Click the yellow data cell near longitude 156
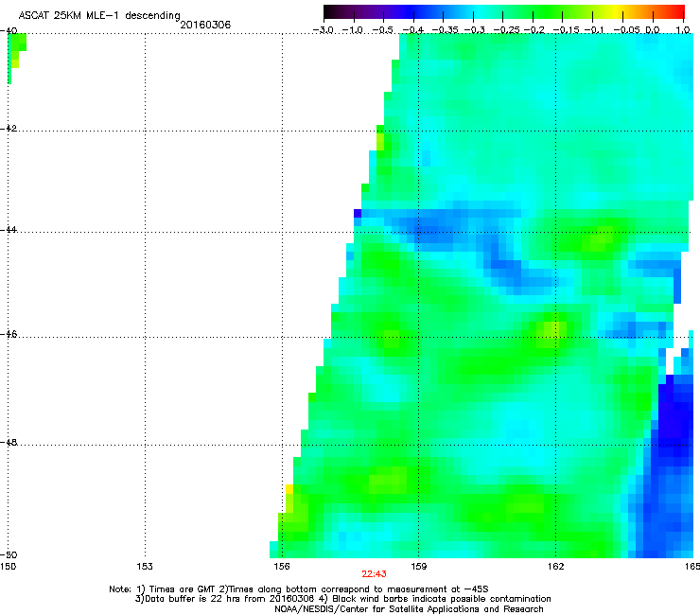This screenshot has width=700, height=615. click(x=289, y=489)
